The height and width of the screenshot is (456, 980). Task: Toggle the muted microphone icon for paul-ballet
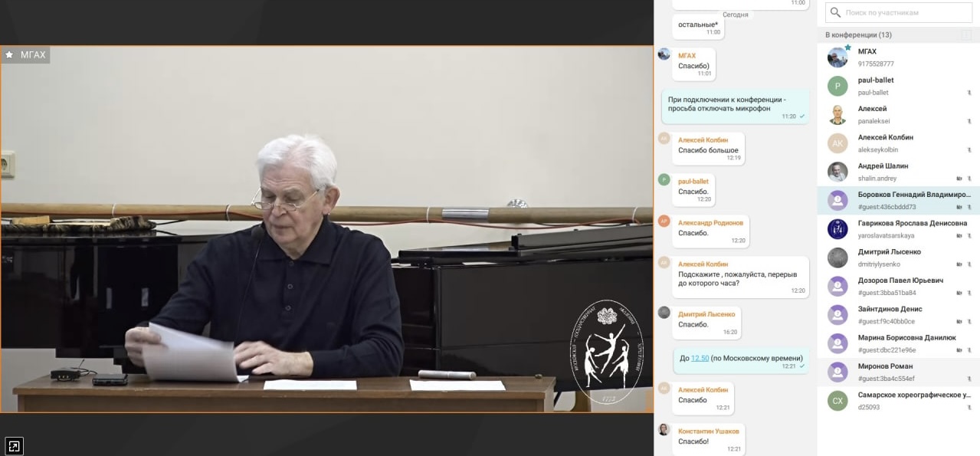[x=969, y=93]
